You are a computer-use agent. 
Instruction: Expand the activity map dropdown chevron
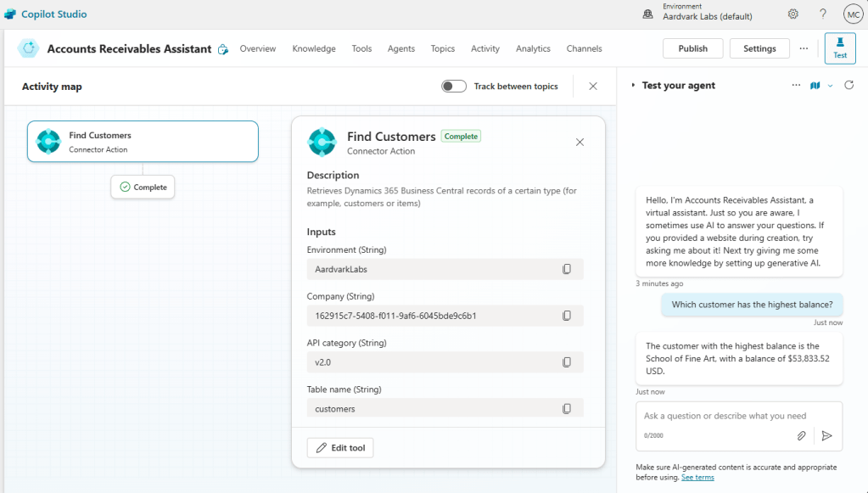click(x=831, y=86)
